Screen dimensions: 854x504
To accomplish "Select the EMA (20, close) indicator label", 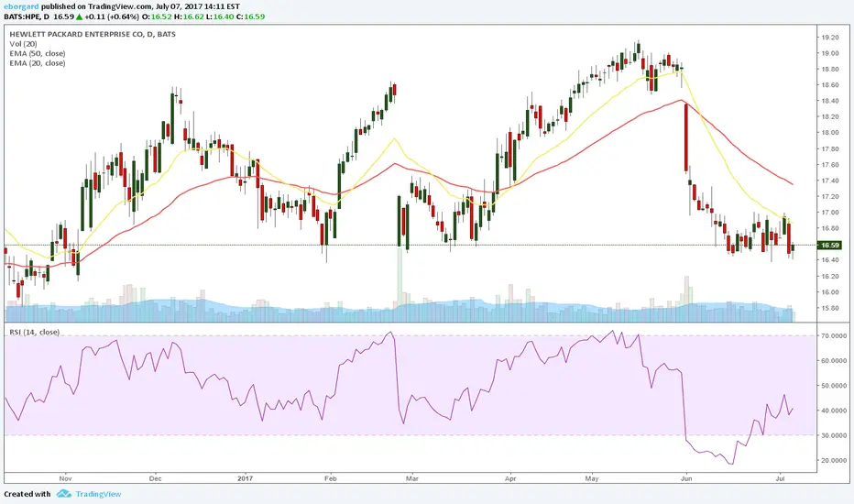I will click(x=37, y=63).
